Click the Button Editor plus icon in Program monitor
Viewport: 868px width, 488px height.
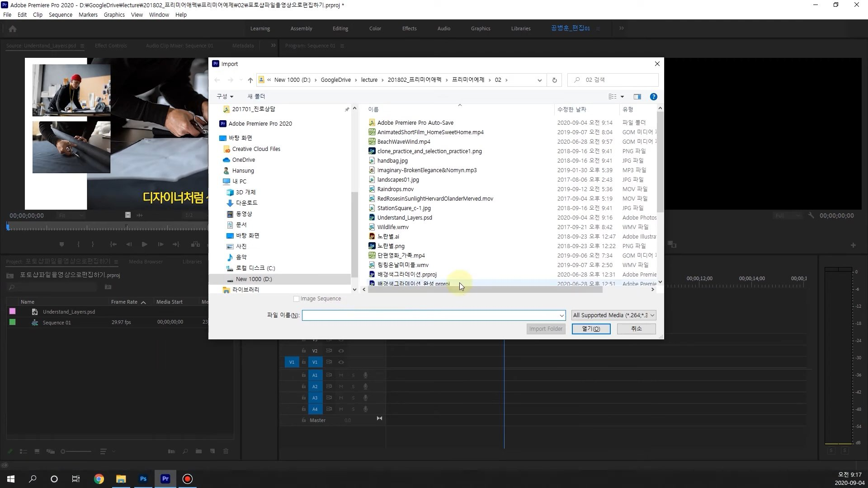click(x=853, y=245)
